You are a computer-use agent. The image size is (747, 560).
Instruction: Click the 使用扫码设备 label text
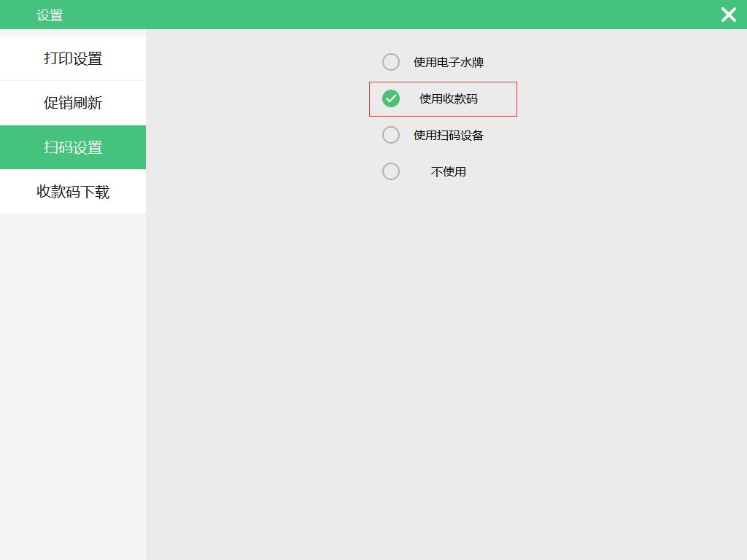point(449,135)
